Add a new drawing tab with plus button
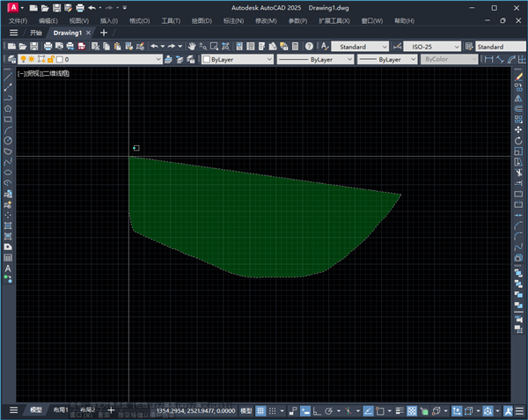 [x=103, y=33]
